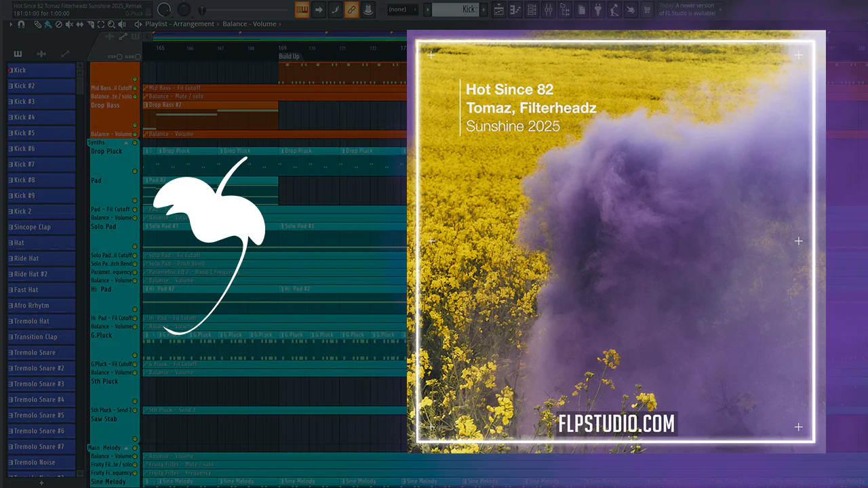Mute the Pad track
The image size is (868, 488).
134,201
